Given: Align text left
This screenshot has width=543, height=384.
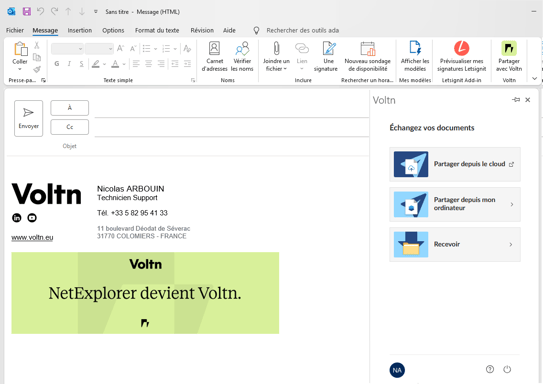Looking at the screenshot, I should point(136,64).
